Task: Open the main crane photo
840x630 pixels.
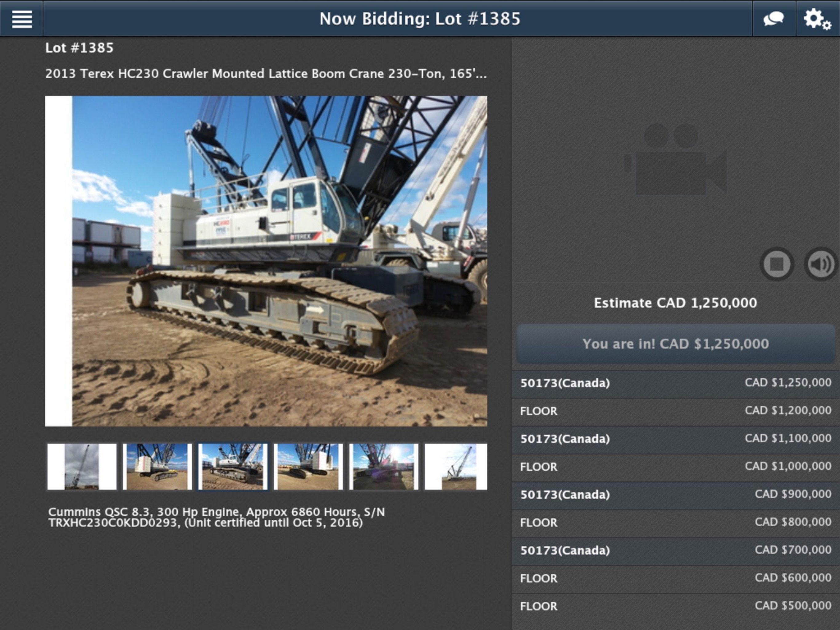Action: [266, 261]
